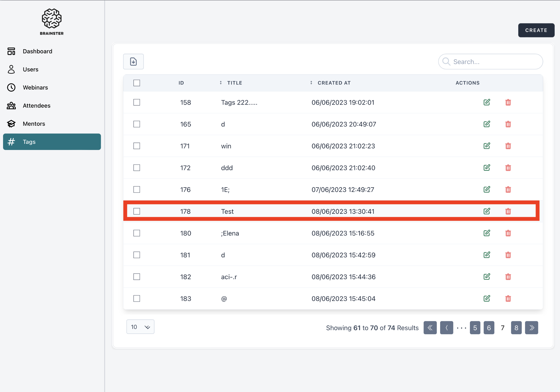Click the export download icon button
The image size is (560, 392).
tap(133, 62)
